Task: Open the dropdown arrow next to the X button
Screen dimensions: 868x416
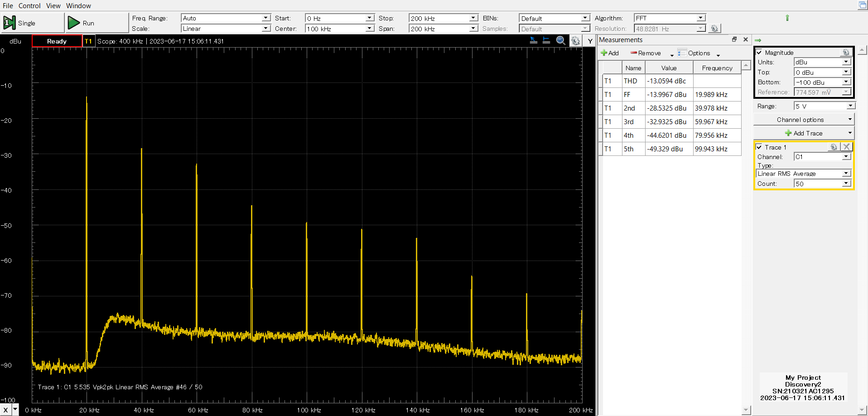Action: [15, 410]
